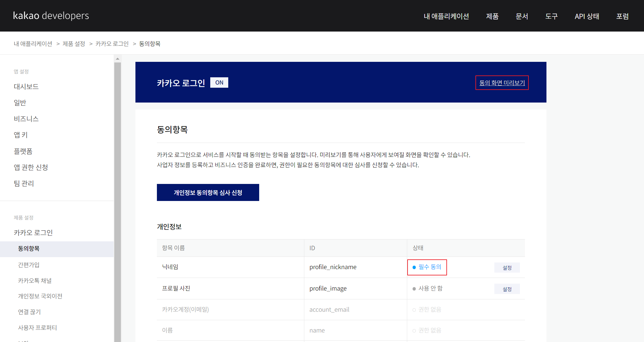
Task: Open 앱 권한 신청 in sidebar
Action: point(31,167)
